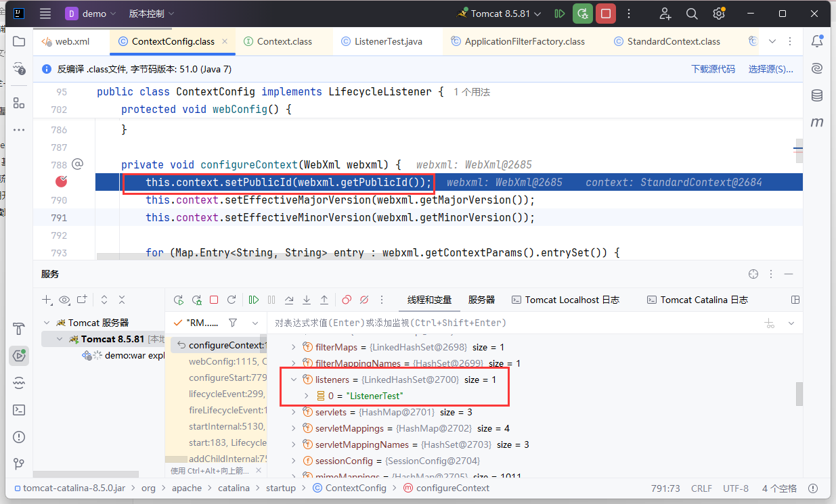Collapse the listeners variable node
This screenshot has height=504, width=836.
(294, 380)
